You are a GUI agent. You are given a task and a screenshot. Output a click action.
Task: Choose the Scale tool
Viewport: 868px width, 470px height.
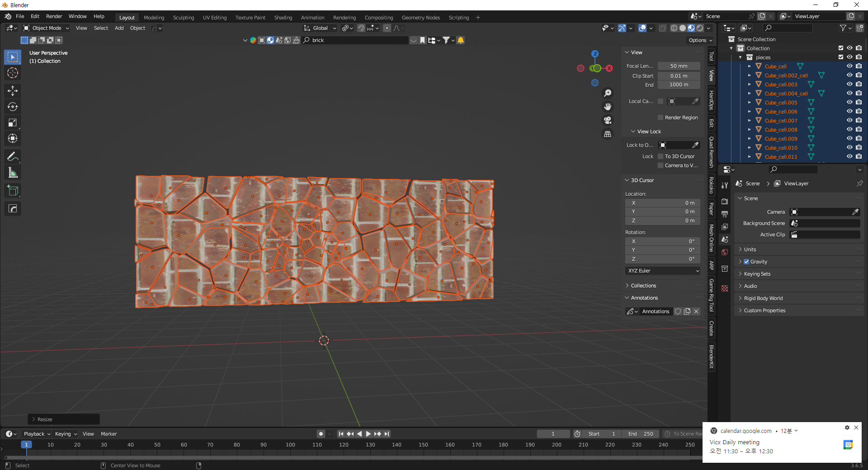point(13,122)
